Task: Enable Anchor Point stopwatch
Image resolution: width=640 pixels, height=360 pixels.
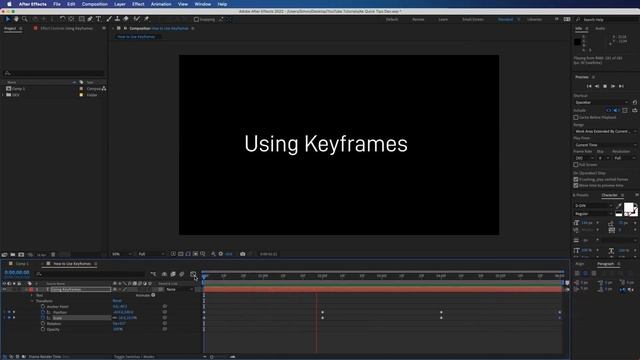Action: pyautogui.click(x=42, y=307)
